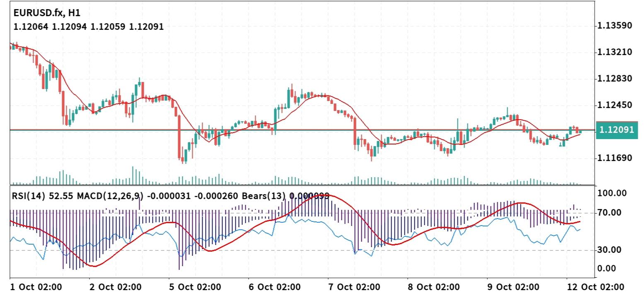Select the high value 1.12094 in header
Screen dimensions: 644x298
tap(69, 27)
